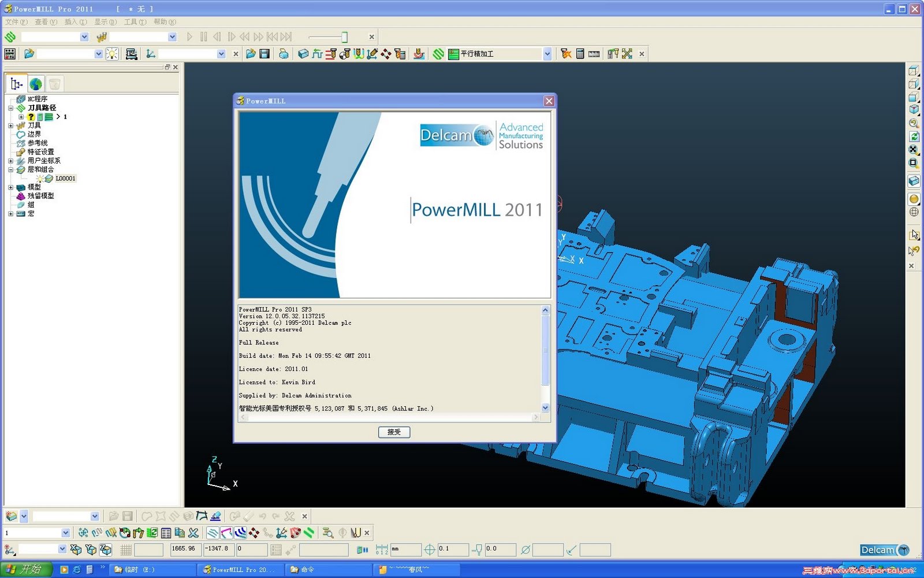The height and width of the screenshot is (578, 924).
Task: Click the calculator icon in main toolbar
Action: point(580,54)
